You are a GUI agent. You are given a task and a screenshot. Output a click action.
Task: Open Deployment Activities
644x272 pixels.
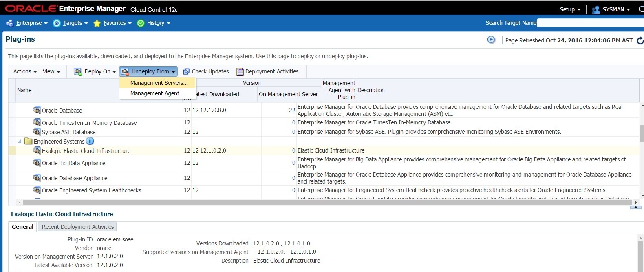point(268,71)
